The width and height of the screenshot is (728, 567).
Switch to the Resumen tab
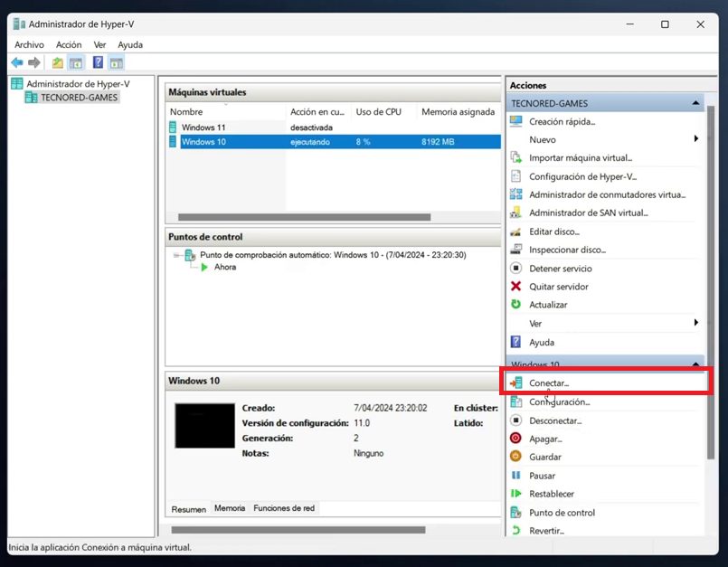coord(188,509)
